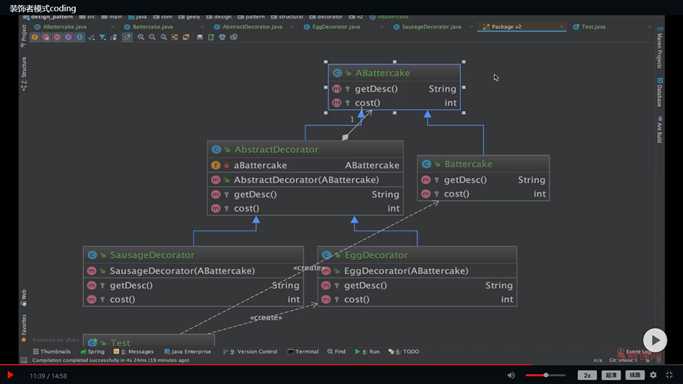This screenshot has width=683, height=384.
Task: Toggle the Fields filter in diagram toolbar
Action: point(34,37)
